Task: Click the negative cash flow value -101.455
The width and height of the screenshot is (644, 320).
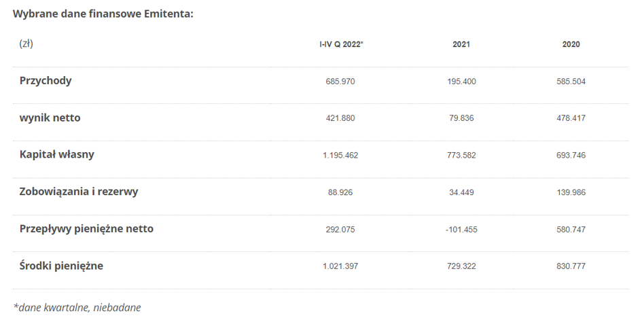Action: tap(461, 229)
